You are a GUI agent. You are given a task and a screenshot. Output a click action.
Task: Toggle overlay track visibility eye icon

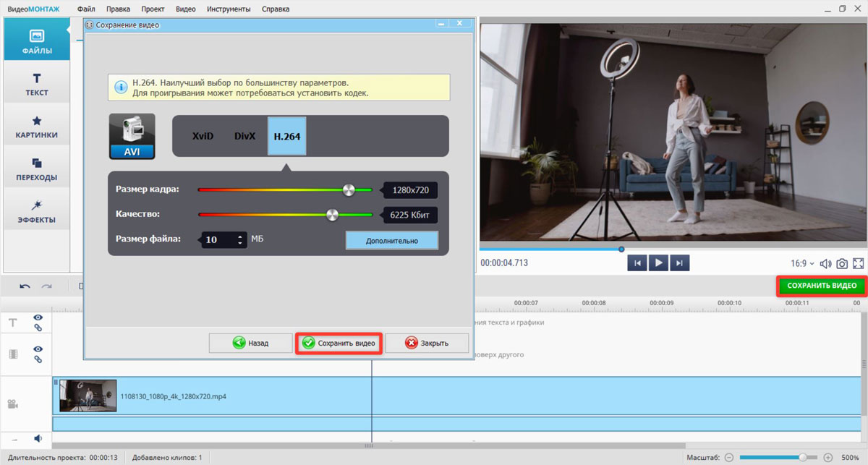[x=38, y=349]
